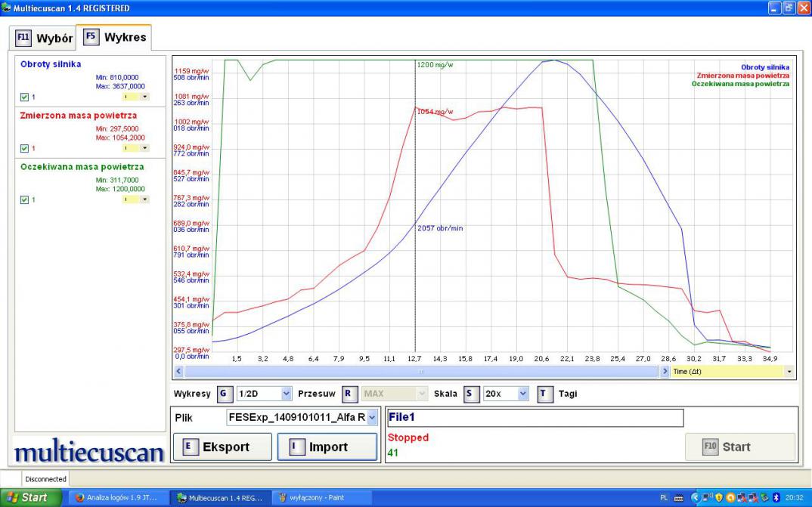Screen dimensions: 812x507
Task: Click the G key icon next to Wykresy
Action: click(x=225, y=394)
